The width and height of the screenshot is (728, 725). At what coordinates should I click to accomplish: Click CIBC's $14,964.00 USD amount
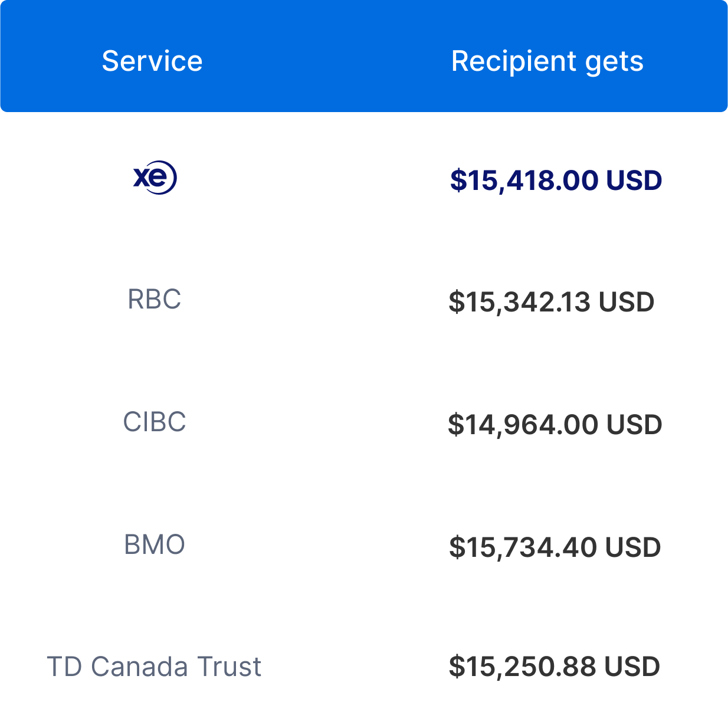pos(555,425)
